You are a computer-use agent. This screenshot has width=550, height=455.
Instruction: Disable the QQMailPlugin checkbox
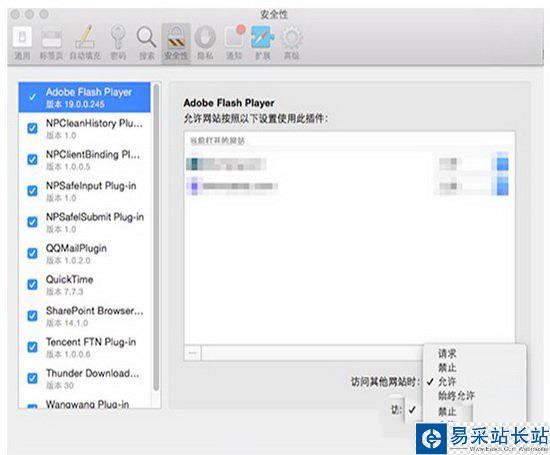(32, 253)
